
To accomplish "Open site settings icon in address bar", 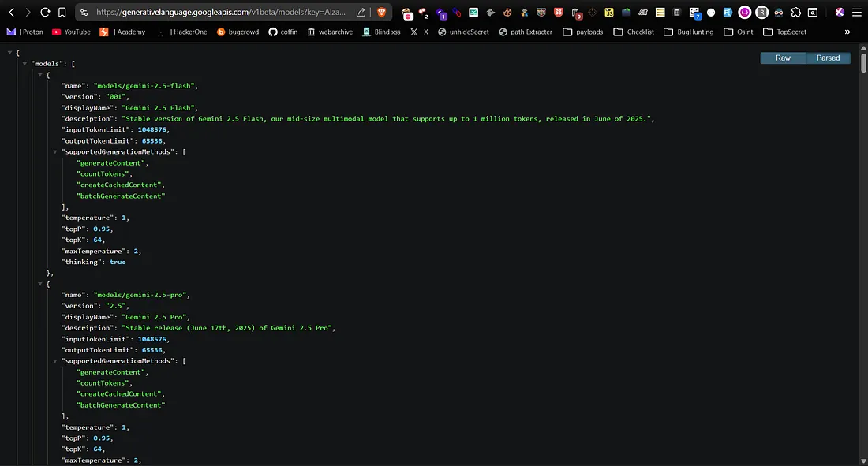I will pos(84,12).
